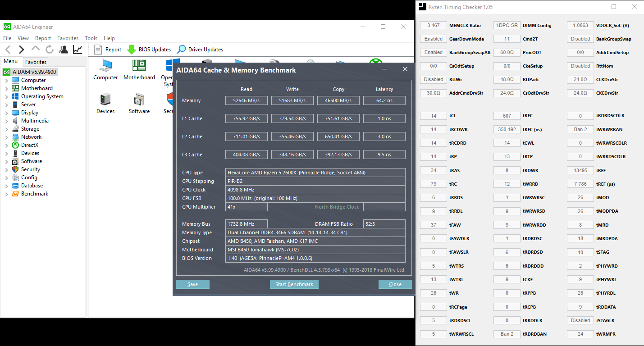Click the L3 Cache Write 348.16 GB/s value
This screenshot has height=346, width=644.
click(292, 155)
